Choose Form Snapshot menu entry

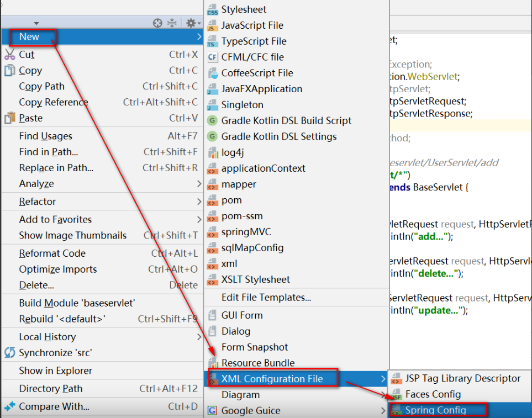296,347
